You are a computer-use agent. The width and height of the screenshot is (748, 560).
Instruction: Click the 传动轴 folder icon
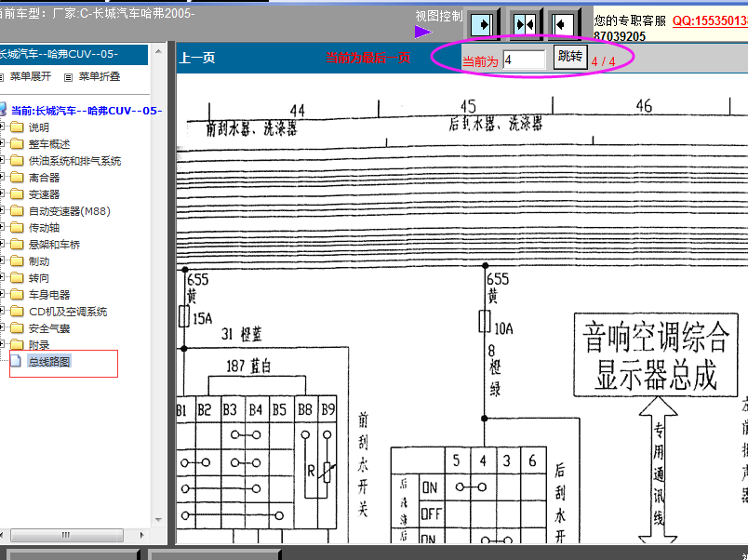(x=17, y=227)
